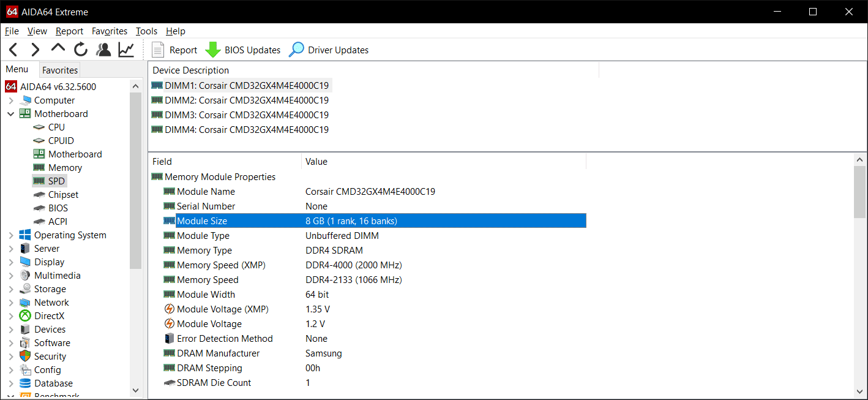This screenshot has width=868, height=400.
Task: Select the Chipset tree item
Action: 64,195
